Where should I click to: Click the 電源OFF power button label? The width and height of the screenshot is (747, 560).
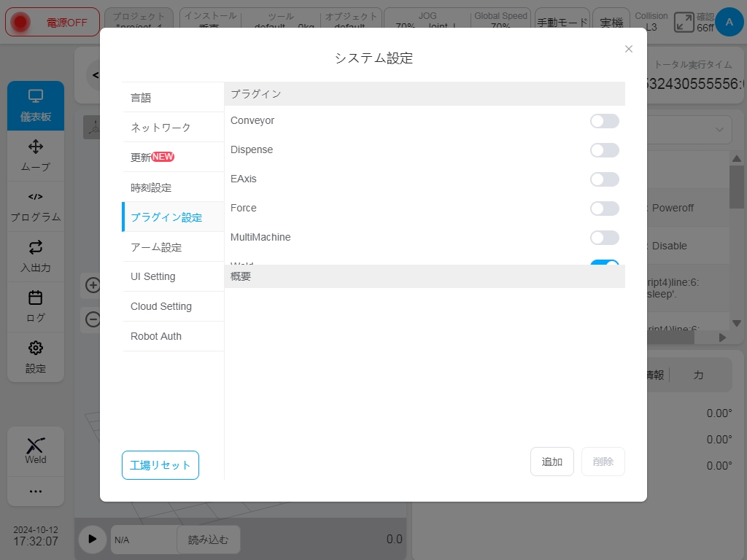pos(66,23)
